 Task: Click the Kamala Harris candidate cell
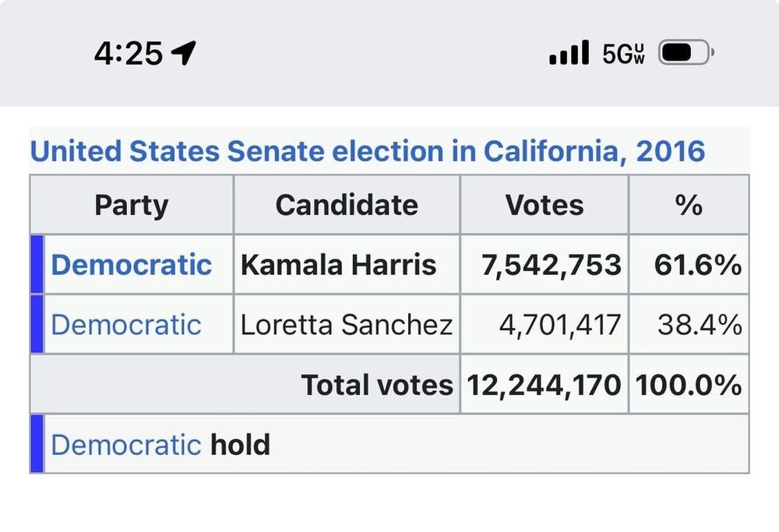pyautogui.click(x=347, y=264)
